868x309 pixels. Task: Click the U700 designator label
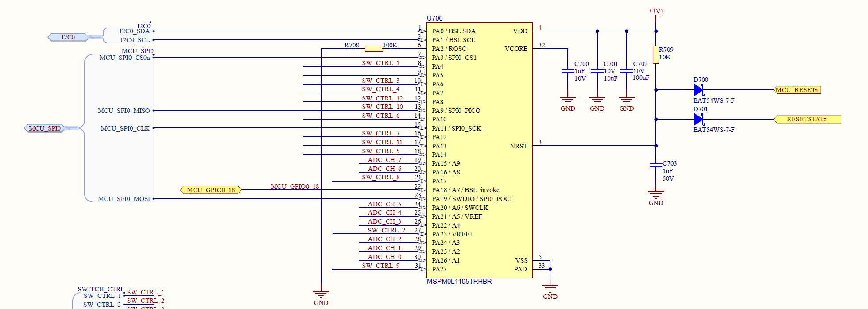(x=434, y=19)
